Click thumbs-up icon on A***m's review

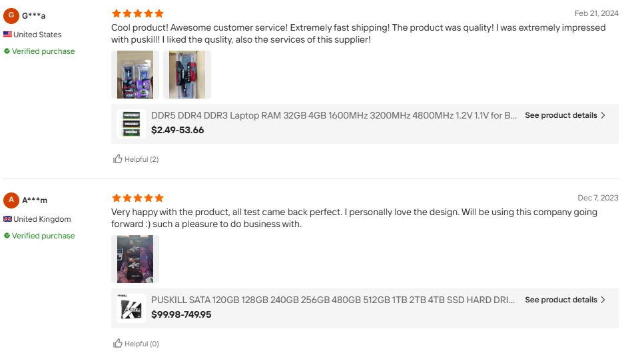[118, 344]
